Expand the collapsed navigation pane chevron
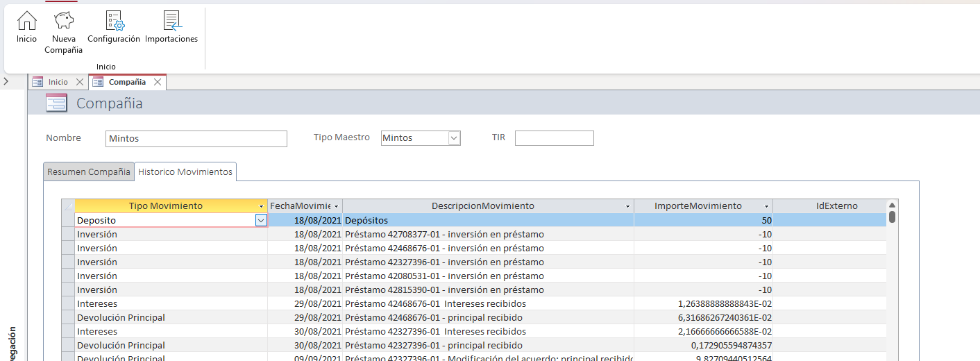This screenshot has height=361, width=980. point(6,82)
